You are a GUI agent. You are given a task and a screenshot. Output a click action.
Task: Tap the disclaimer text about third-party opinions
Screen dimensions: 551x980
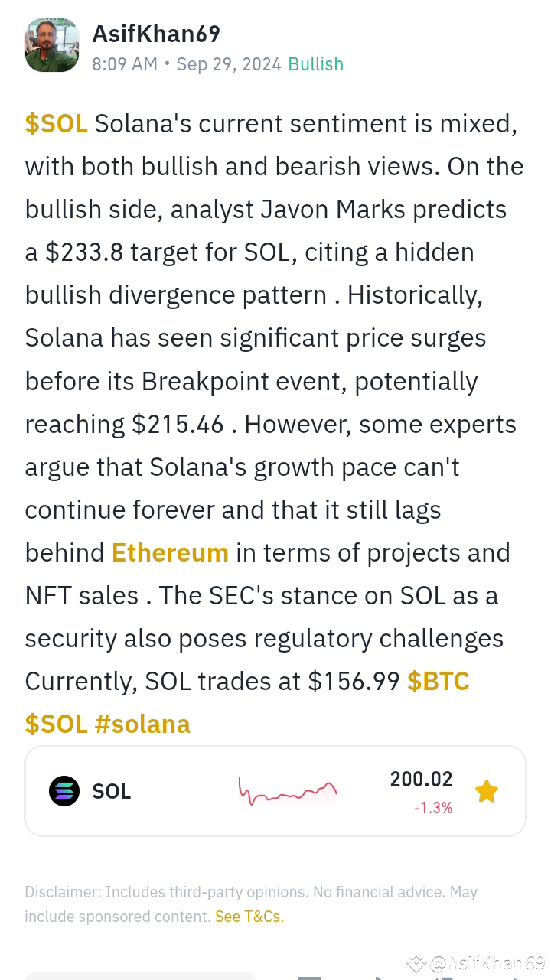pos(251,903)
